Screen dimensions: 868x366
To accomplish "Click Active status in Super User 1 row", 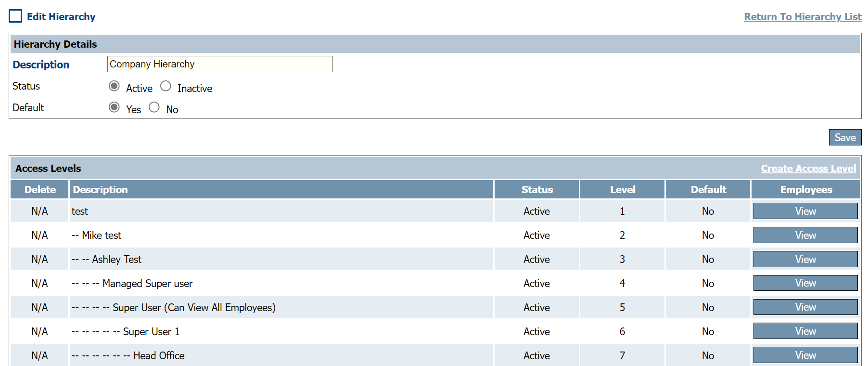I will point(536,331).
